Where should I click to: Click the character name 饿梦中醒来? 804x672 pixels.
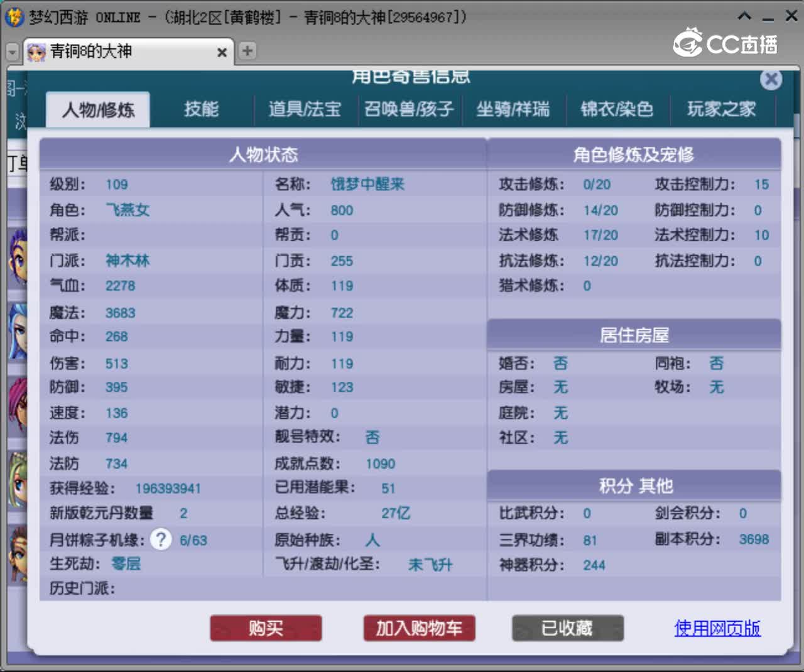point(367,184)
